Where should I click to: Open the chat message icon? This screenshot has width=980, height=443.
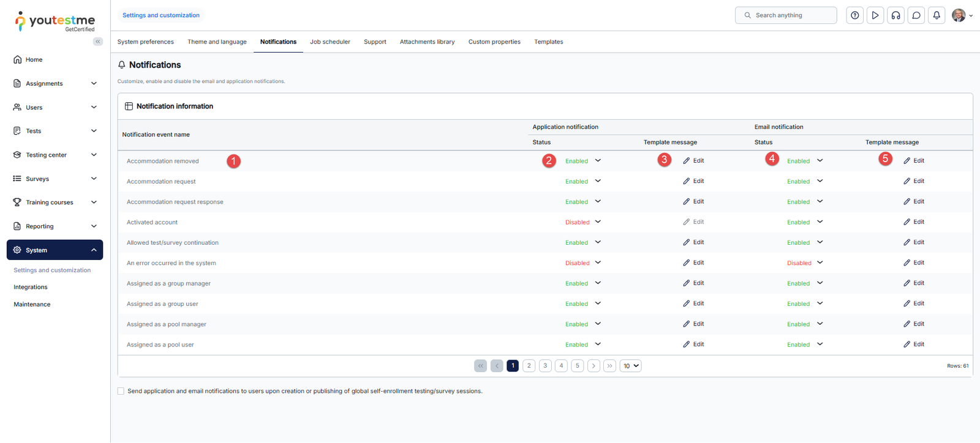[916, 15]
